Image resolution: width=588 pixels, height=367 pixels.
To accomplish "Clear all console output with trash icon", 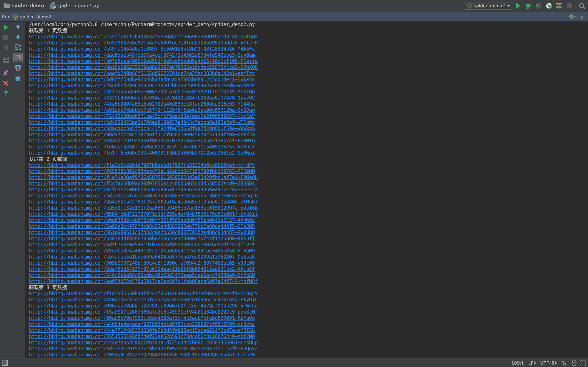I will point(18,78).
